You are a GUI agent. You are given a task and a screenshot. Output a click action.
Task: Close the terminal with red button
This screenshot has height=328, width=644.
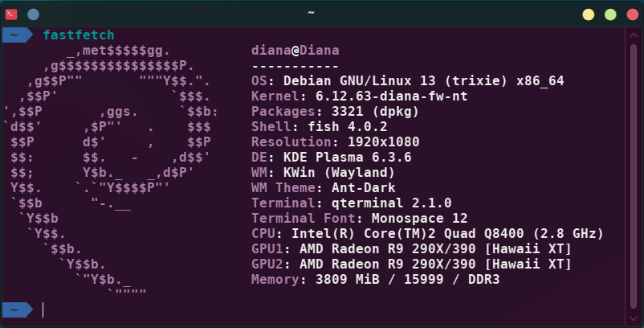pos(633,14)
